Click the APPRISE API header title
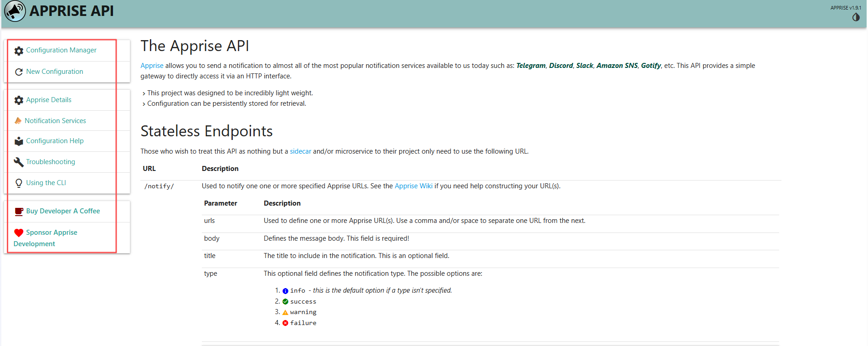 pyautogui.click(x=72, y=11)
